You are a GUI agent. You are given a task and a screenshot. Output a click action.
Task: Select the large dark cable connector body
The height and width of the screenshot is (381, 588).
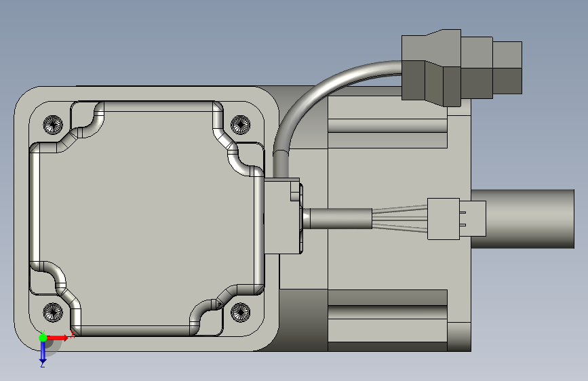tap(431, 68)
